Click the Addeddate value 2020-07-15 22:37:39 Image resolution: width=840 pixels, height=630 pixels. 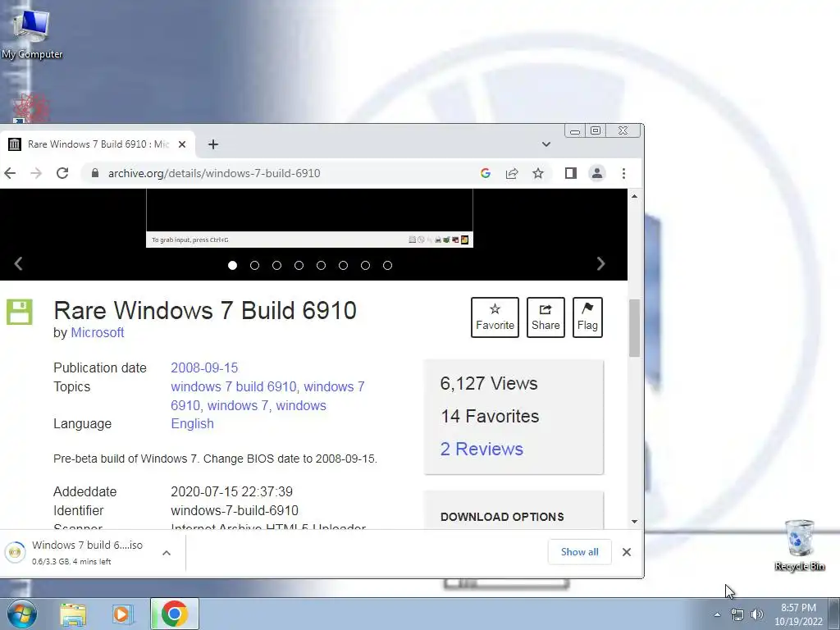(x=232, y=492)
